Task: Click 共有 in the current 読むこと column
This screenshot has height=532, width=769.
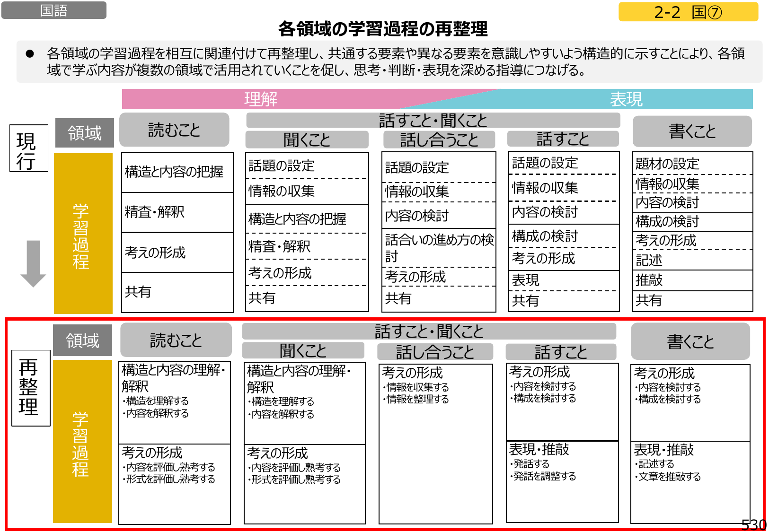Action: (x=138, y=292)
